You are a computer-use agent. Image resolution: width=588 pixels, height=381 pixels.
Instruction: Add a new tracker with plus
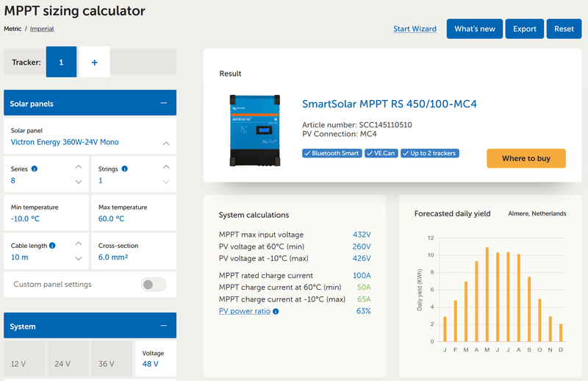95,63
